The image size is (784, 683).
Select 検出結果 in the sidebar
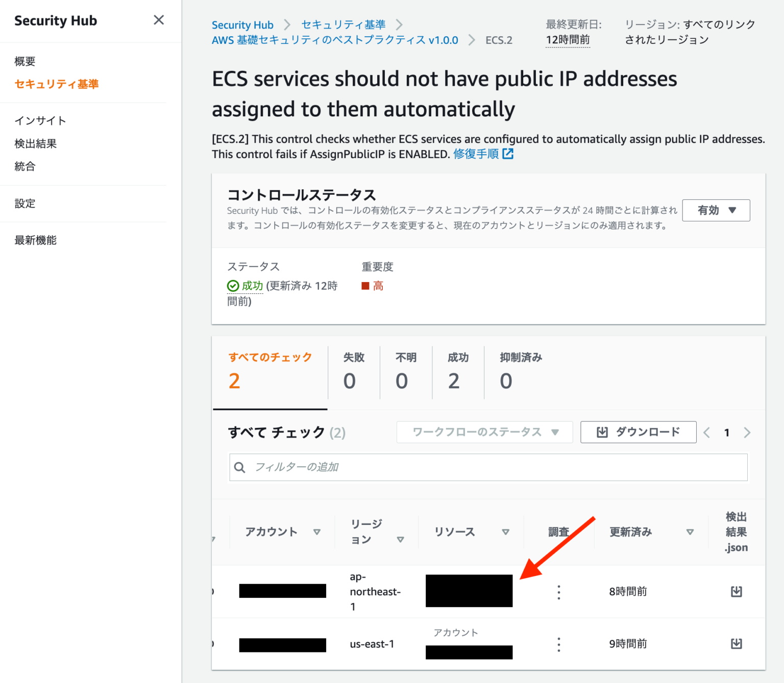(35, 143)
